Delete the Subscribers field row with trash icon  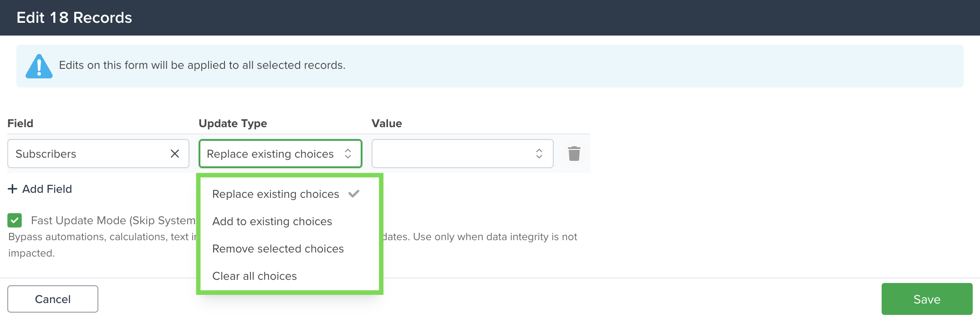pos(574,154)
